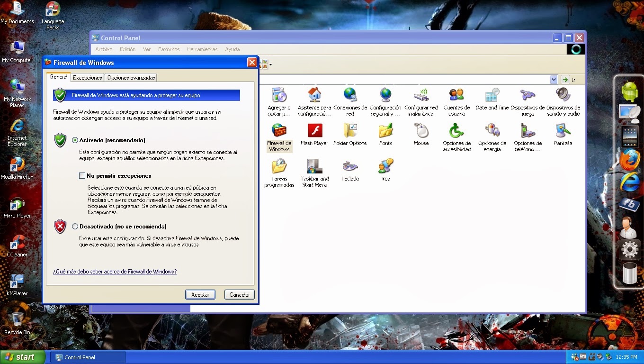Open the Fonts folder icon
Image resolution: width=644 pixels, height=364 pixels.
tap(385, 134)
